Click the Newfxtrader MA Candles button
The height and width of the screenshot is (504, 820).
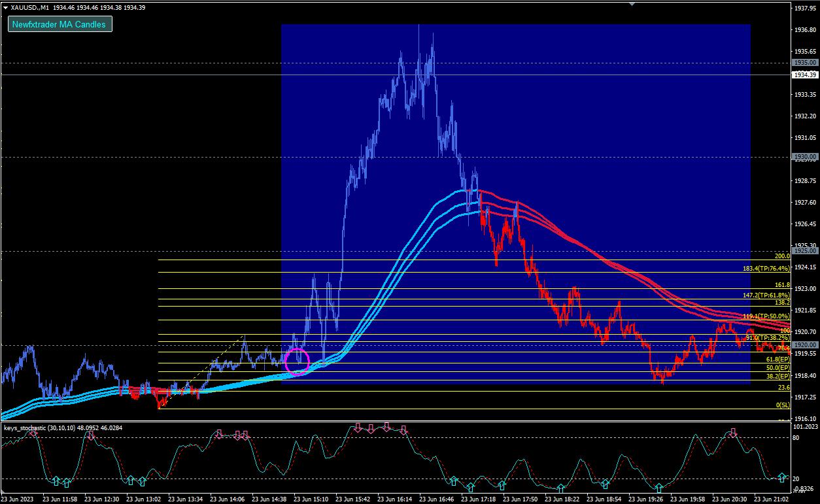[x=60, y=24]
